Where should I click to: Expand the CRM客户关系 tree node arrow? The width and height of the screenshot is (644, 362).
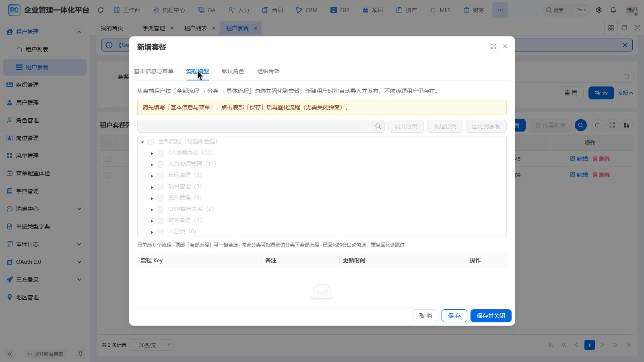[x=152, y=210]
